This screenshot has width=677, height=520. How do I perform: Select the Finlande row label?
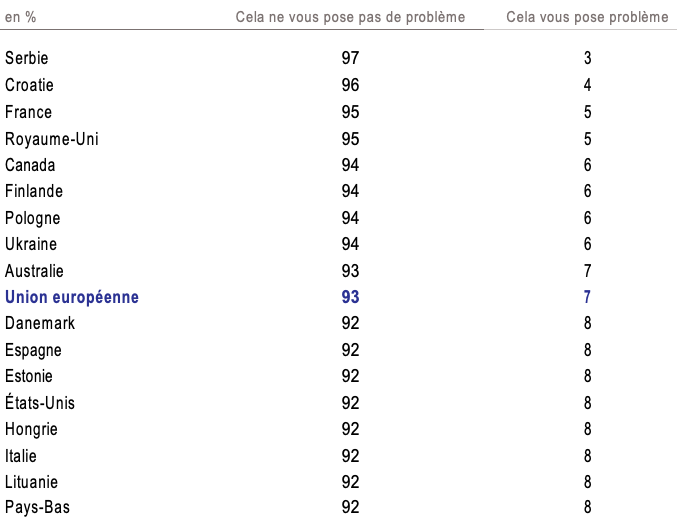[x=34, y=191]
